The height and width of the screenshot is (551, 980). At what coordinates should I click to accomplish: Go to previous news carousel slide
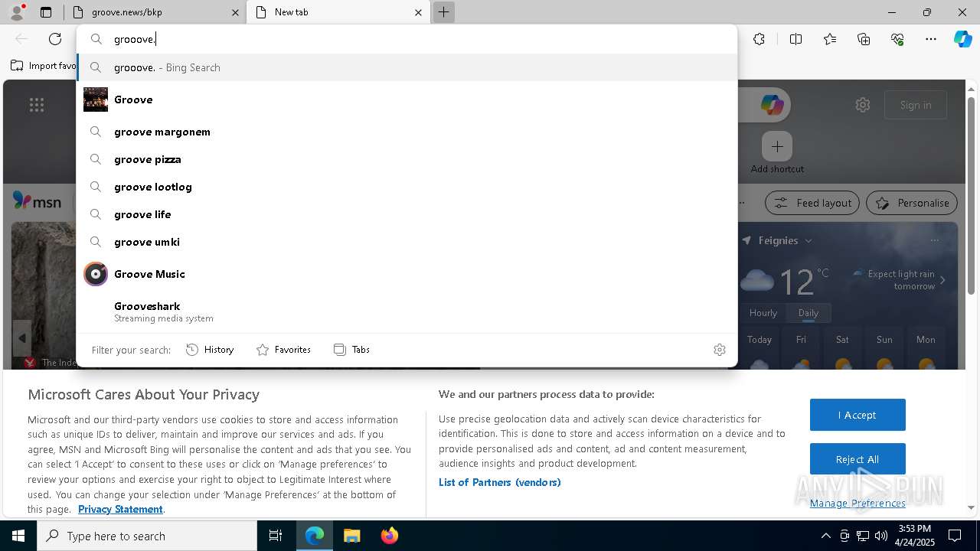[21, 337]
